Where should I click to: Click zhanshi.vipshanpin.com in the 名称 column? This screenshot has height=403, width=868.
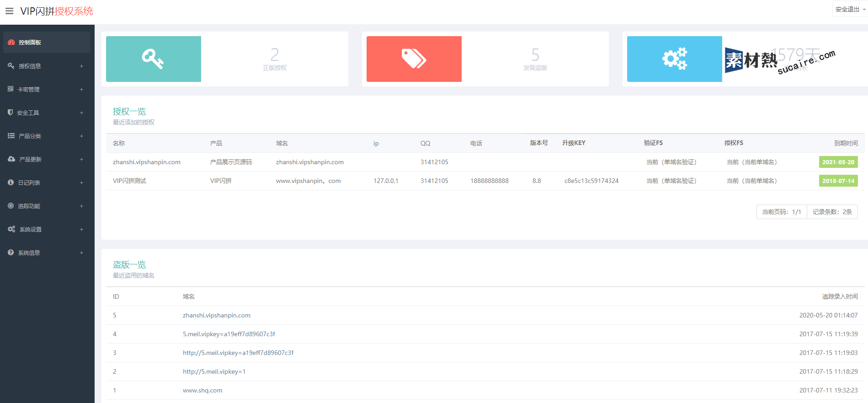point(147,162)
